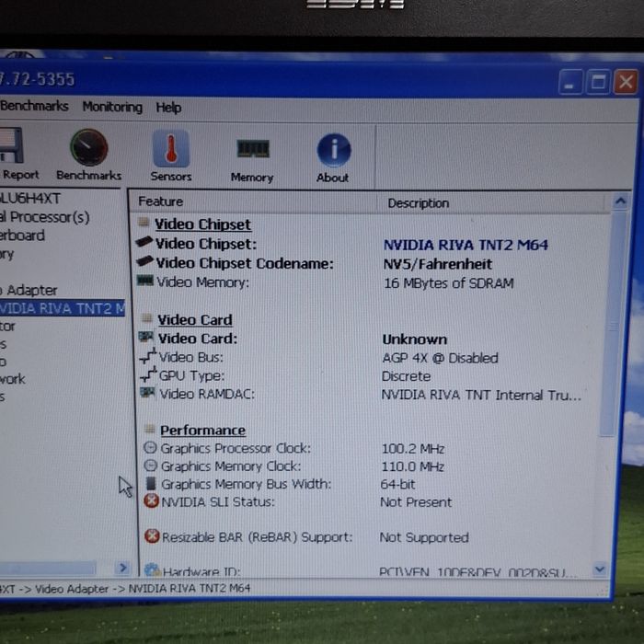This screenshot has width=644, height=644.
Task: Select the 64-bit bus width value
Action: coord(397,484)
